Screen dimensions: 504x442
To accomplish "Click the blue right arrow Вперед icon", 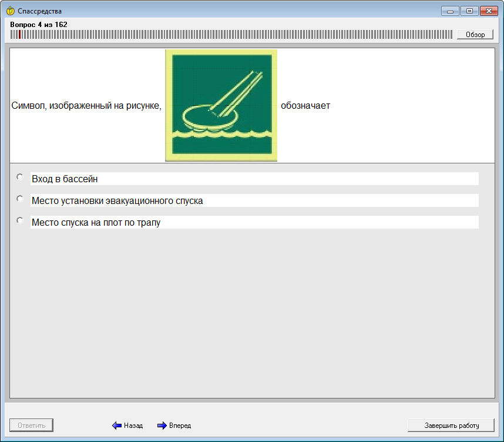I will coord(162,426).
